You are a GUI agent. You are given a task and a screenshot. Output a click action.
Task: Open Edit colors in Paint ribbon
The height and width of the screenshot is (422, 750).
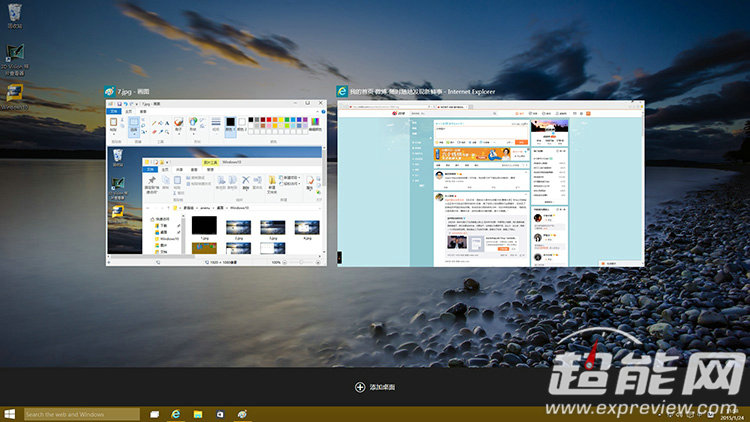coord(316,125)
